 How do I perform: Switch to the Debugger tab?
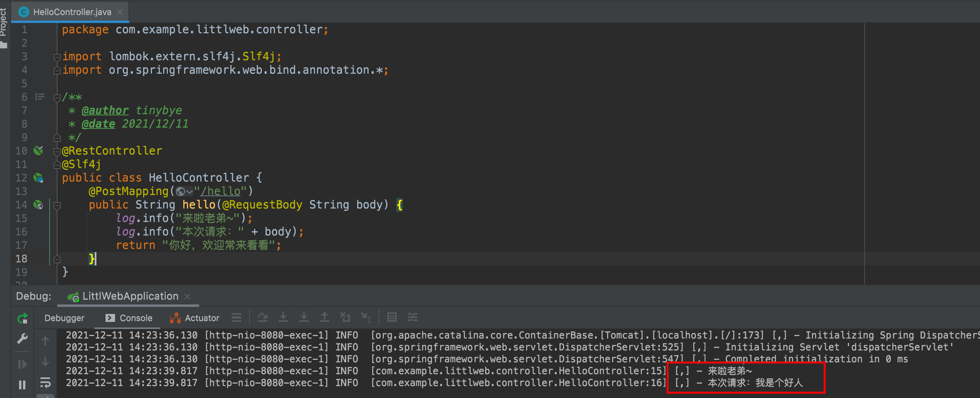pos(64,318)
